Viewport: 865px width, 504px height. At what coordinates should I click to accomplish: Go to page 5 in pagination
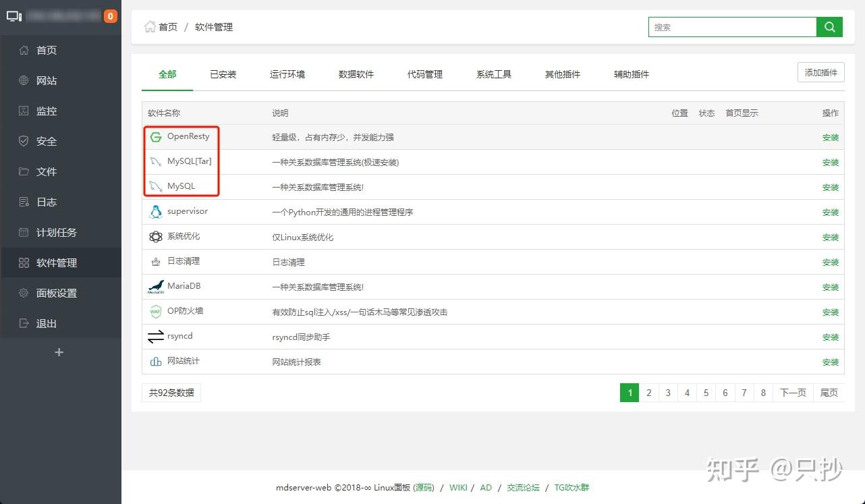tap(706, 392)
